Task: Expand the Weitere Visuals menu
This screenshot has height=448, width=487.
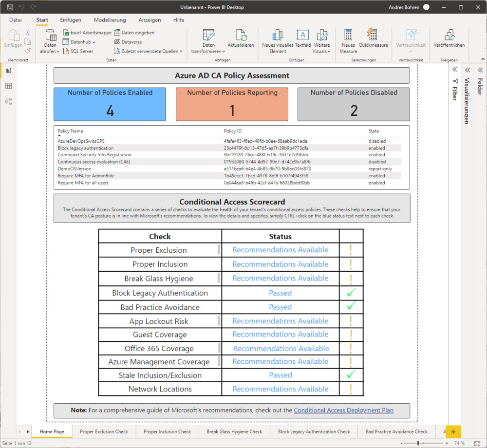Action: tap(322, 41)
